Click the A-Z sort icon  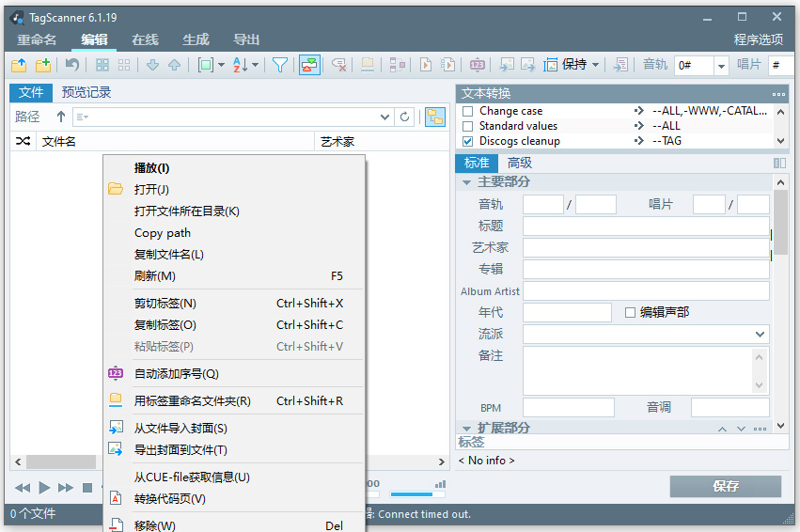(241, 65)
